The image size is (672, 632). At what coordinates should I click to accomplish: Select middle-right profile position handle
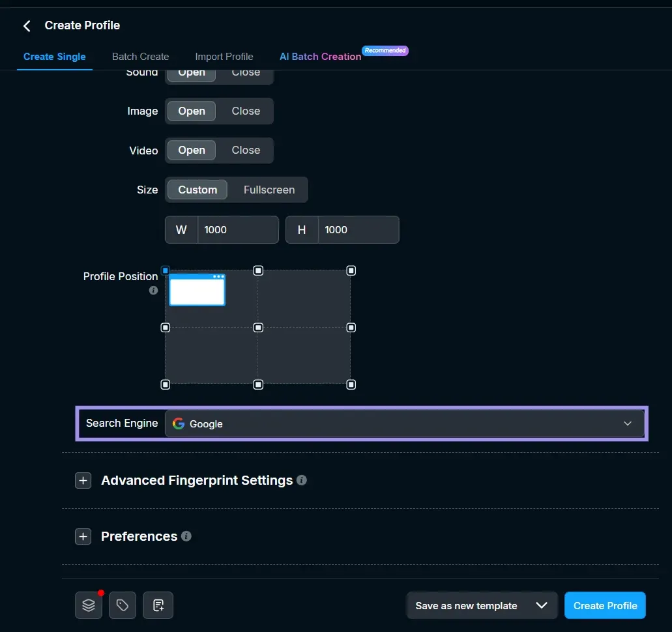click(351, 327)
